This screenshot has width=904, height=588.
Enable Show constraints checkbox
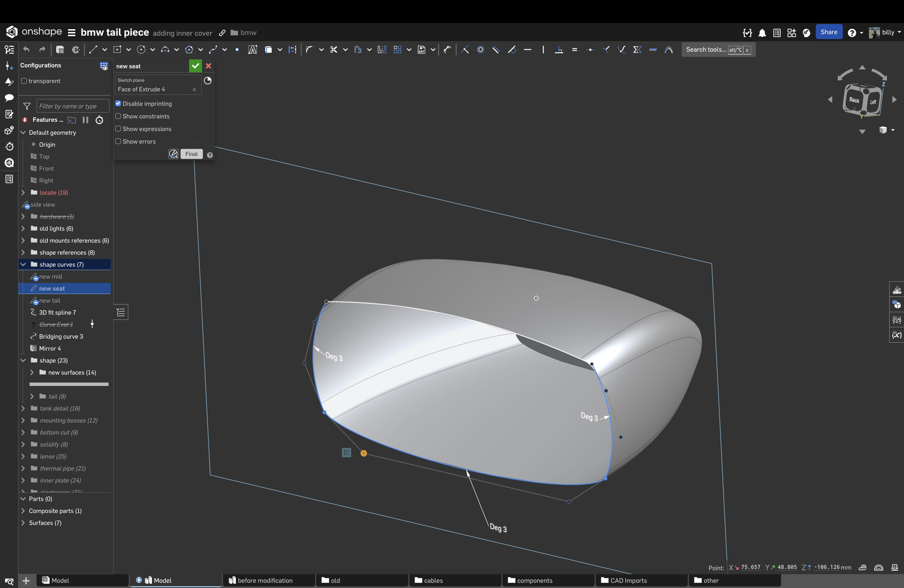point(118,116)
